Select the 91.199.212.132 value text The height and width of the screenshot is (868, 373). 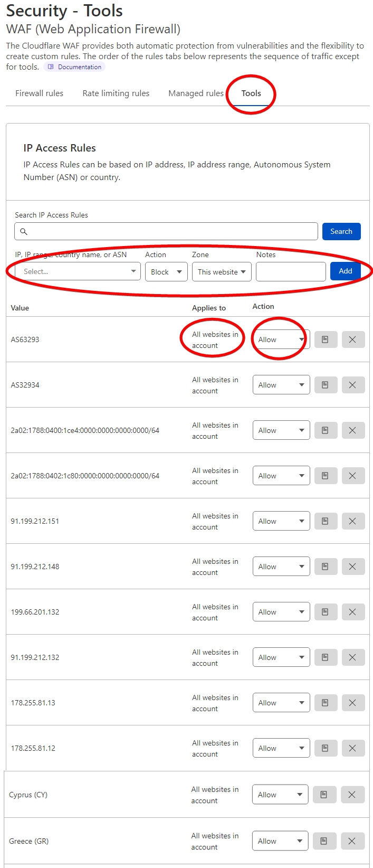[x=35, y=657]
